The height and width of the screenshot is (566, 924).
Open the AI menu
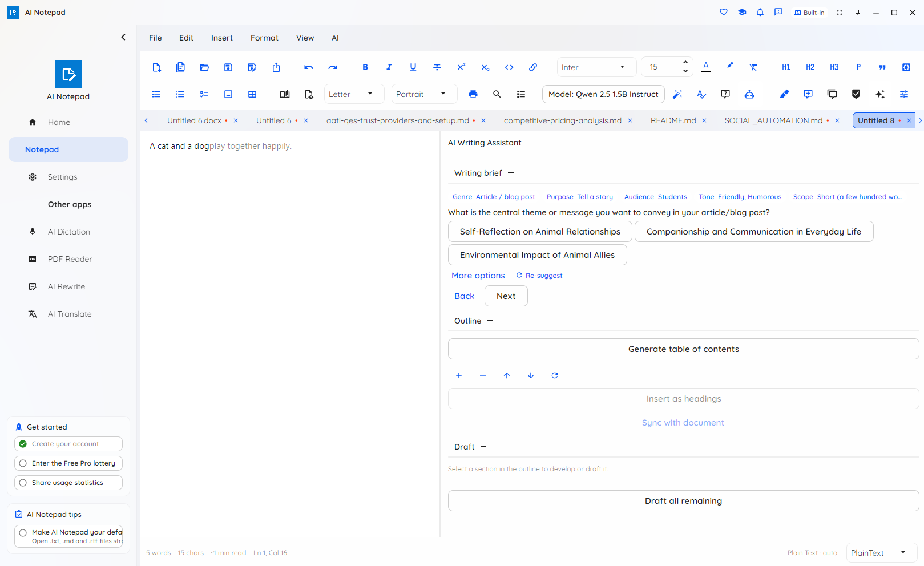(335, 38)
